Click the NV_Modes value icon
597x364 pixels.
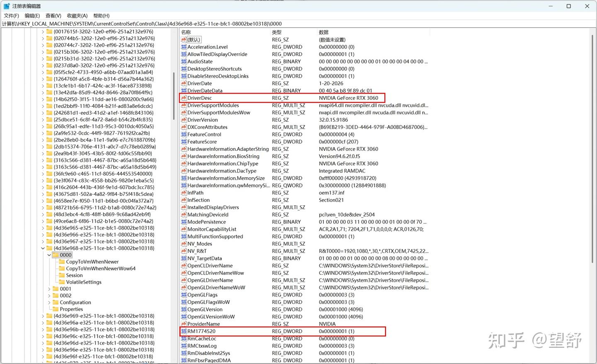pos(184,244)
